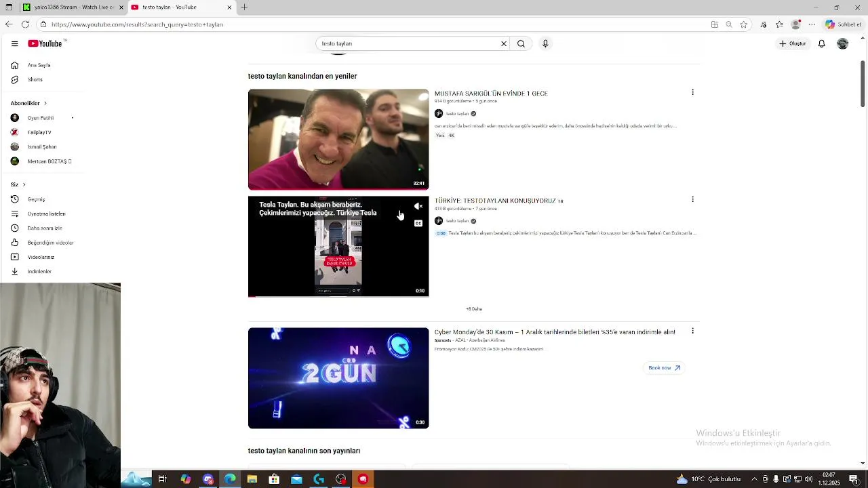Open Task View on taskbar

pyautogui.click(x=163, y=479)
